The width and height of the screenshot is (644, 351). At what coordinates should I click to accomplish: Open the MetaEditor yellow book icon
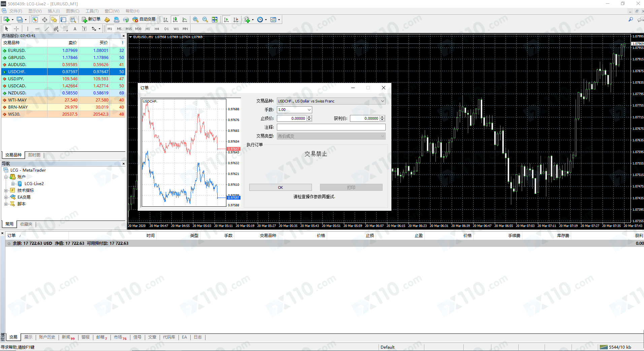pyautogui.click(x=107, y=20)
